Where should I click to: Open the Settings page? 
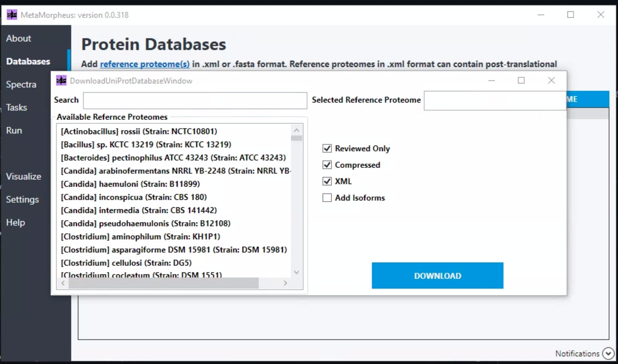22,199
